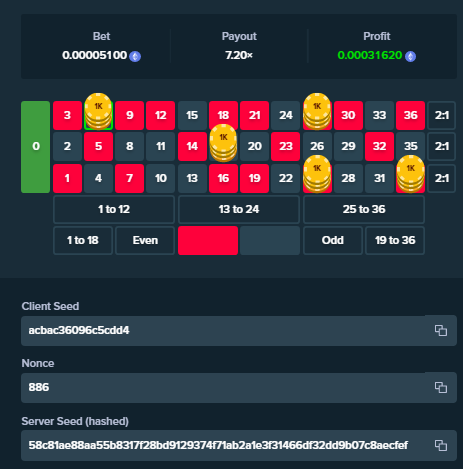Viewport: 463px width, 469px height.
Task: Select the red color bet swatch
Action: coord(208,240)
